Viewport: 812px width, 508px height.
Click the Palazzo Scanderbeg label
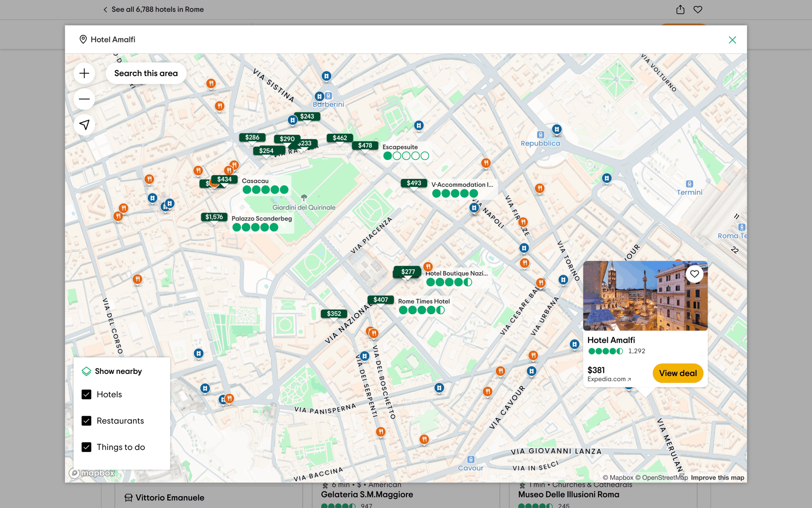tap(262, 219)
